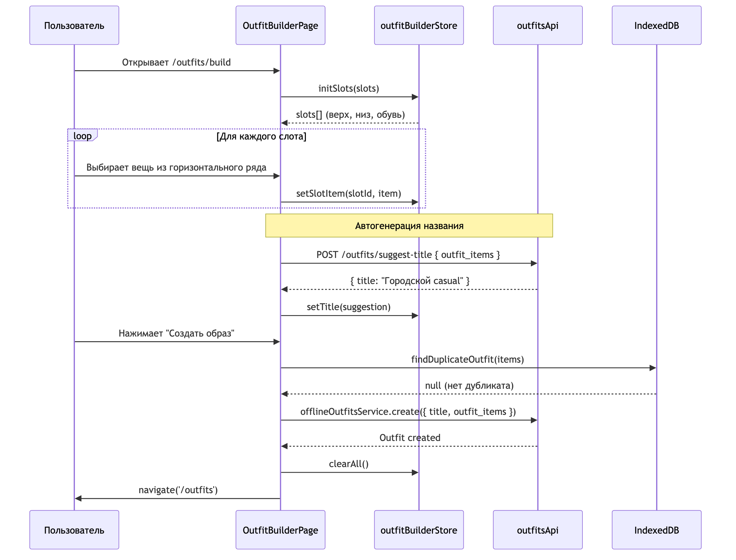Click the top OutfitBuilderPage participant box
This screenshot has height=560, width=736.
pyautogui.click(x=280, y=25)
